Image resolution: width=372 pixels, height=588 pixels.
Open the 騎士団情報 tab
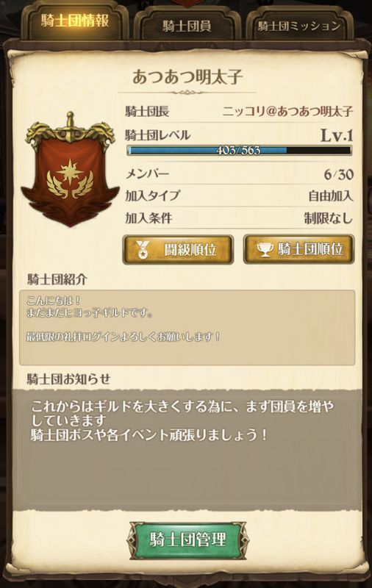coord(75,21)
